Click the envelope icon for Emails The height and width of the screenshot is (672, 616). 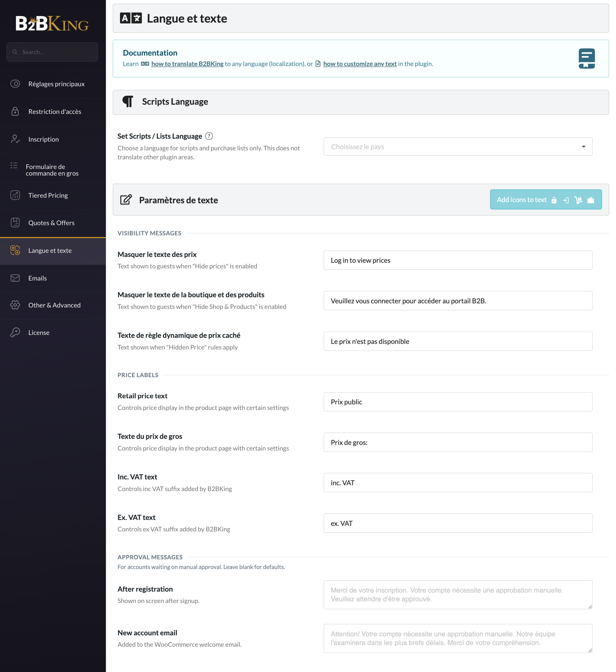(x=15, y=278)
